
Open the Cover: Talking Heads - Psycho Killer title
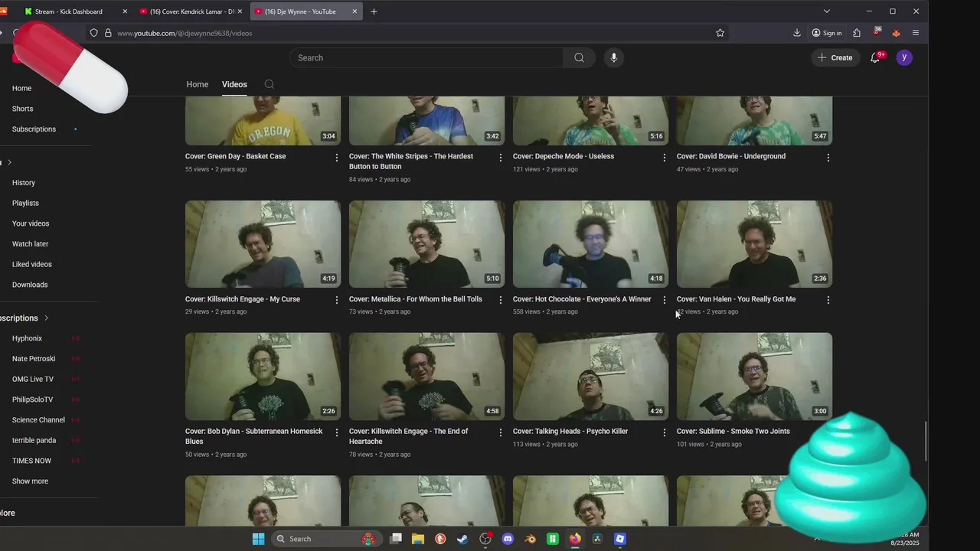click(x=570, y=432)
